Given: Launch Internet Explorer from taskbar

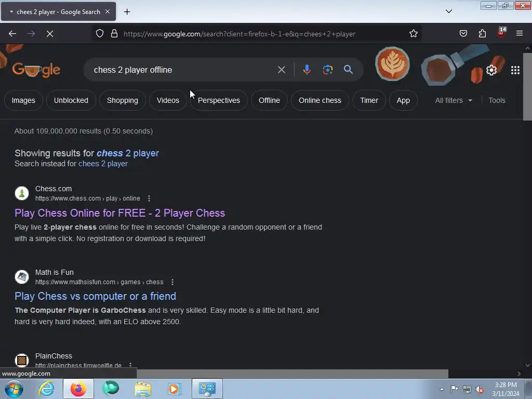Looking at the screenshot, I should click(x=46, y=389).
